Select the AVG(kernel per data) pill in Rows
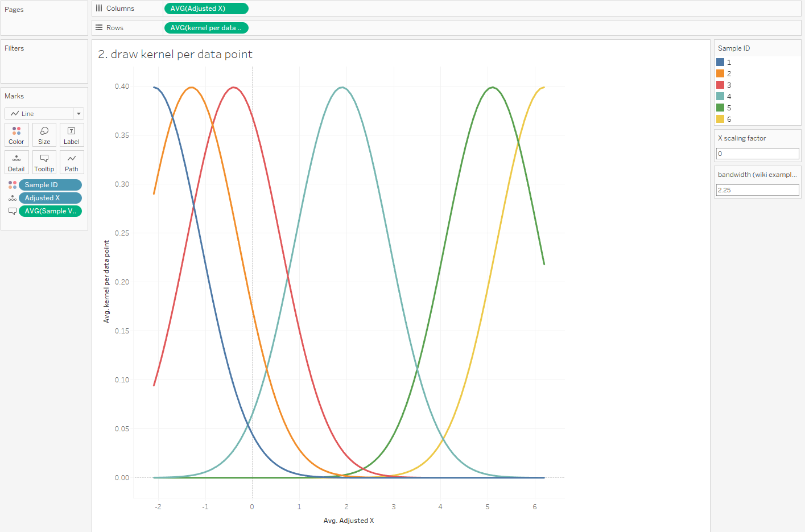805x532 pixels. (206, 28)
